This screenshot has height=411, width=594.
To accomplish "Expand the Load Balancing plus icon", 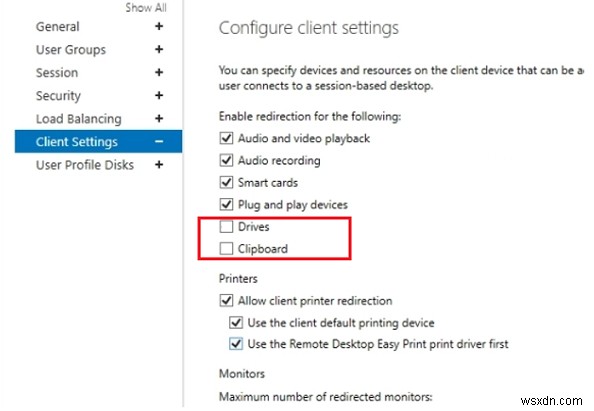I will 159,119.
